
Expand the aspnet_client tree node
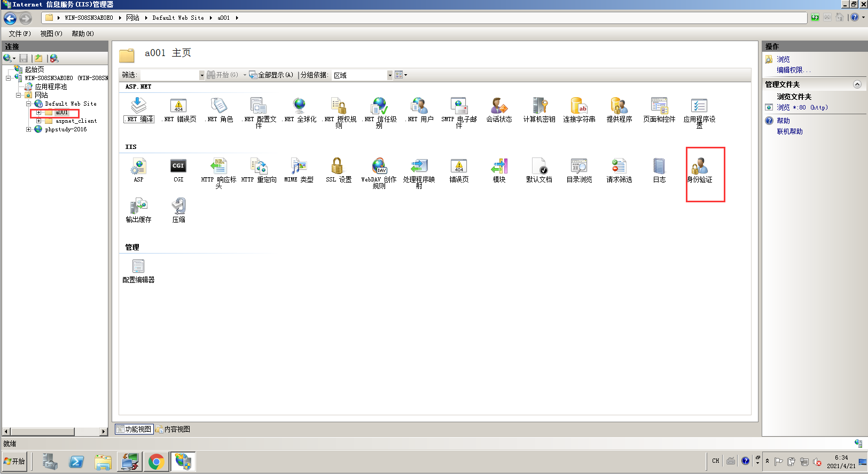coord(38,121)
